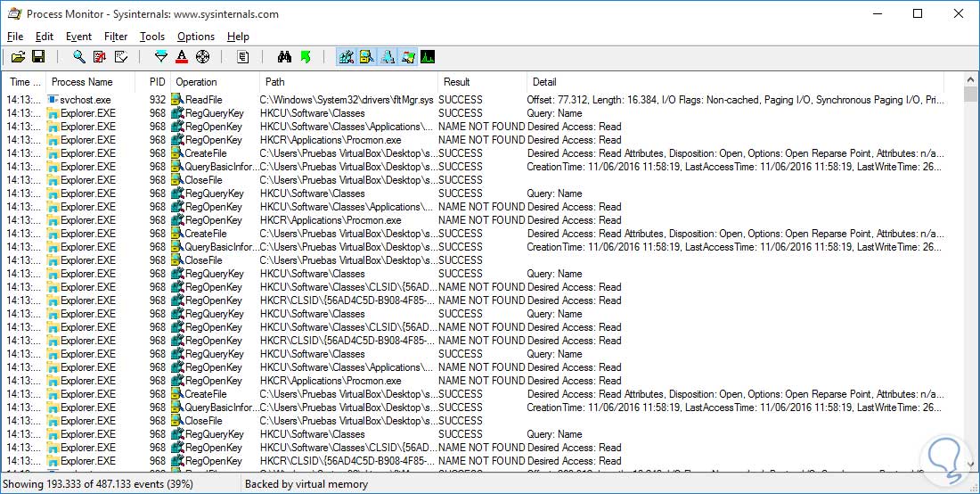
Task: Sort by the Process Name column header
Action: (x=90, y=82)
